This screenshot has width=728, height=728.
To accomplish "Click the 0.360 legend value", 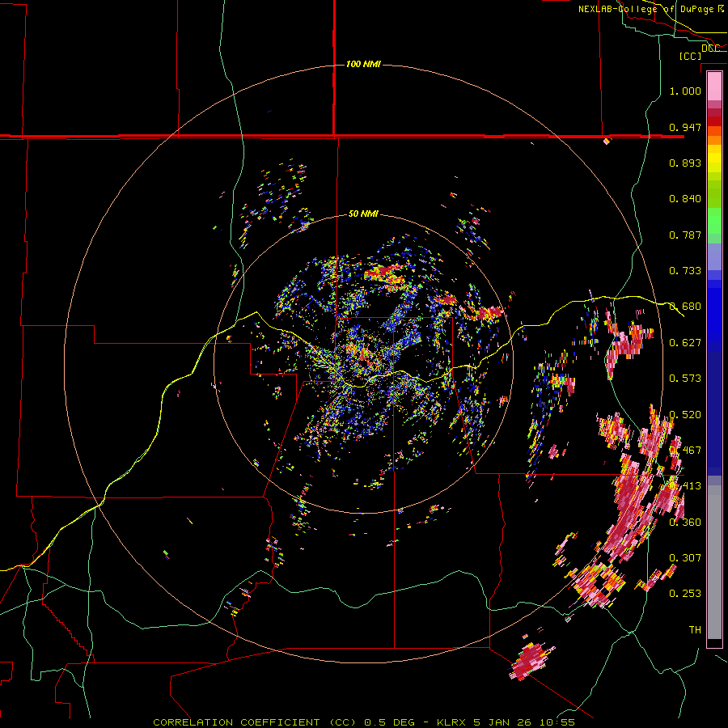I will click(x=685, y=522).
